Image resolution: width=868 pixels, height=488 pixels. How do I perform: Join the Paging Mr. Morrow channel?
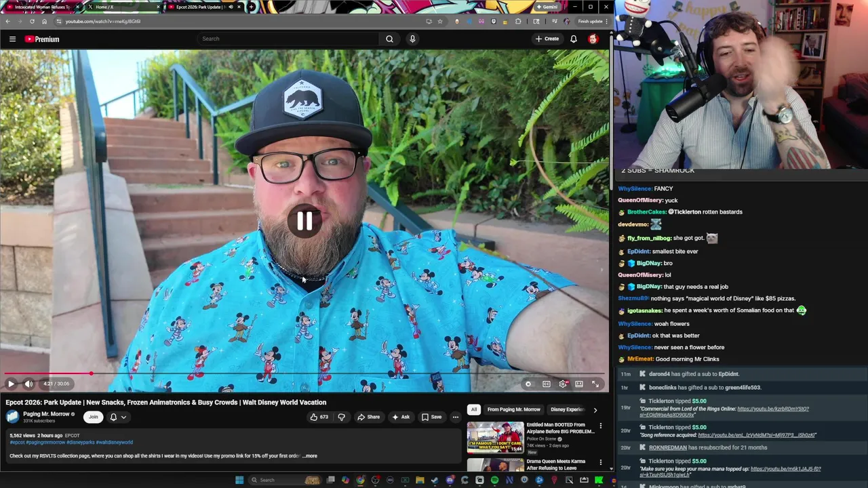click(x=93, y=417)
